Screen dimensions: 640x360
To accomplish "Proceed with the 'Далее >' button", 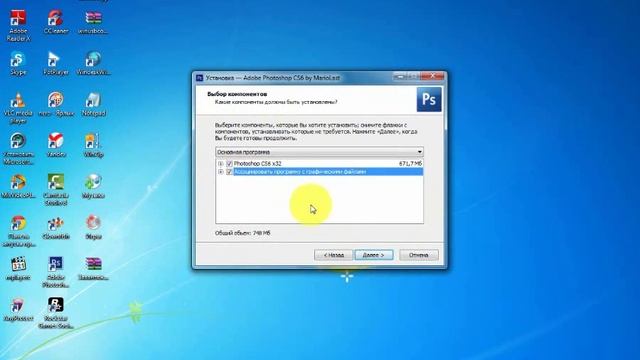I will 374,255.
